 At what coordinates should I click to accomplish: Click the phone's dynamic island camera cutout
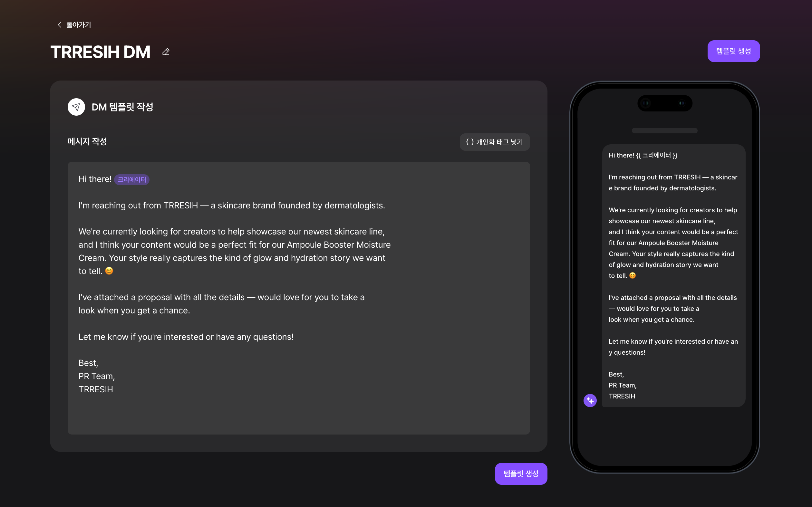click(x=664, y=103)
